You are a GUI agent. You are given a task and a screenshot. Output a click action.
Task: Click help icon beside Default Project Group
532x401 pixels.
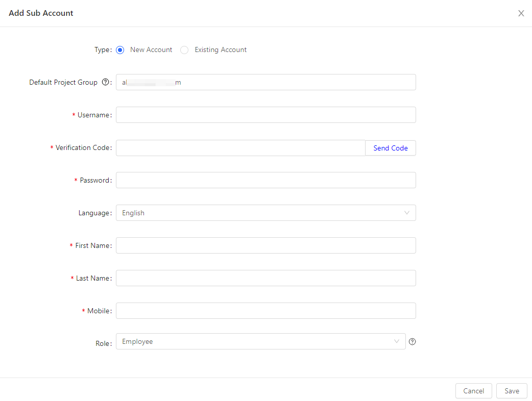click(x=106, y=82)
